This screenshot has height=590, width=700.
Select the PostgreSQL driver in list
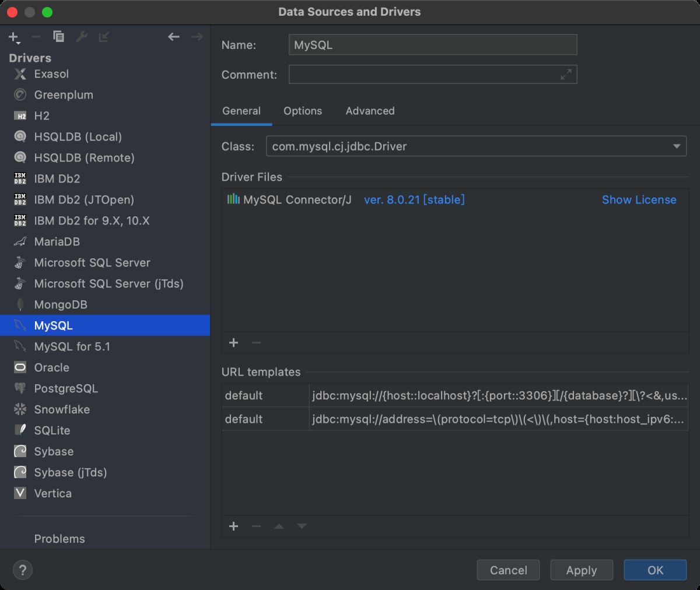tap(66, 388)
